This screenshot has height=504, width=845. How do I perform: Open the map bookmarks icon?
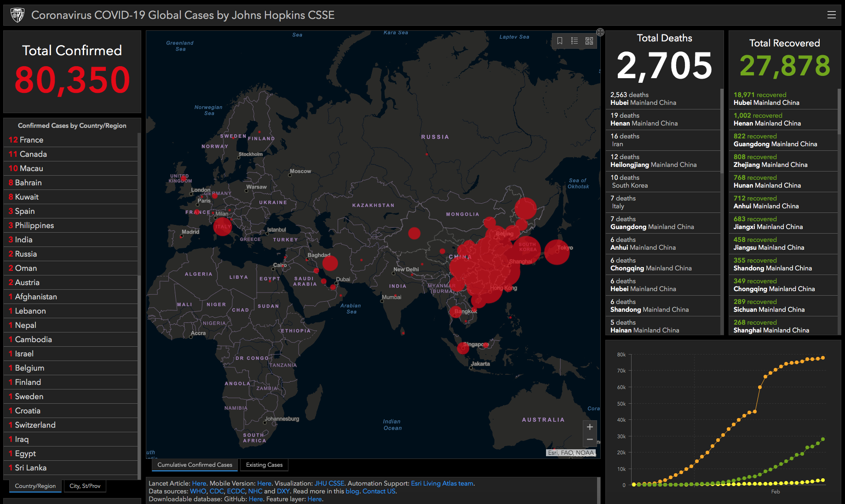pos(560,41)
